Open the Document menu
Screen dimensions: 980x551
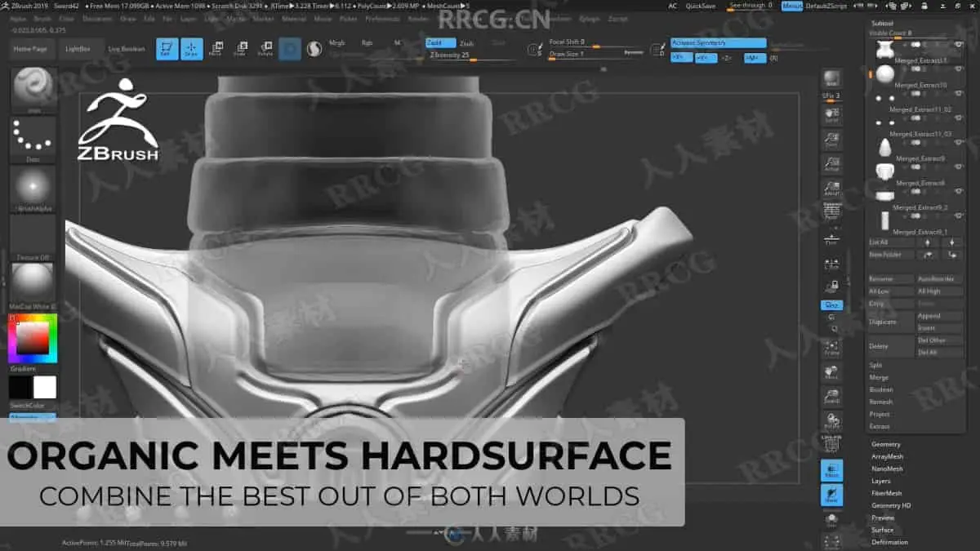[x=97, y=18]
